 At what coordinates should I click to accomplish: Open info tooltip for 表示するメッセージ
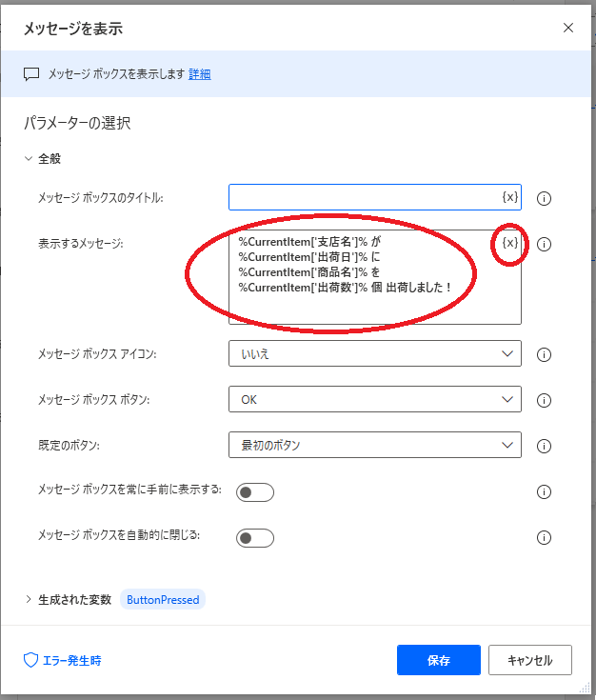point(545,244)
